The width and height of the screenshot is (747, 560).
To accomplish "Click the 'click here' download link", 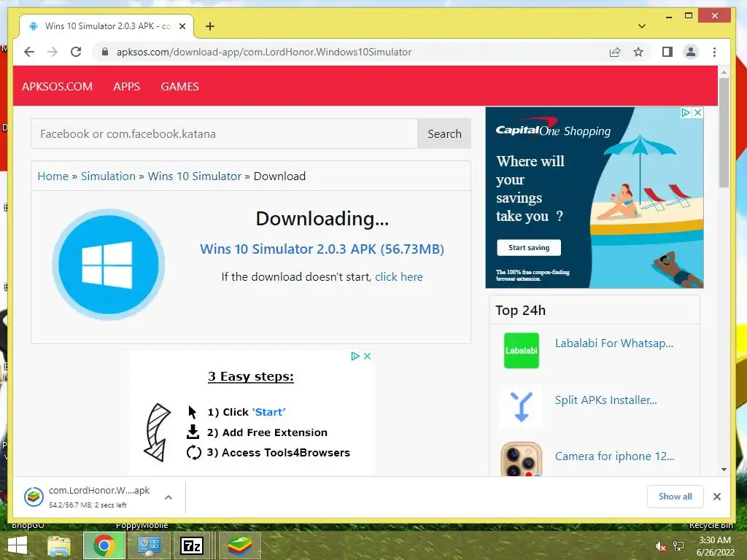I will click(x=399, y=277).
